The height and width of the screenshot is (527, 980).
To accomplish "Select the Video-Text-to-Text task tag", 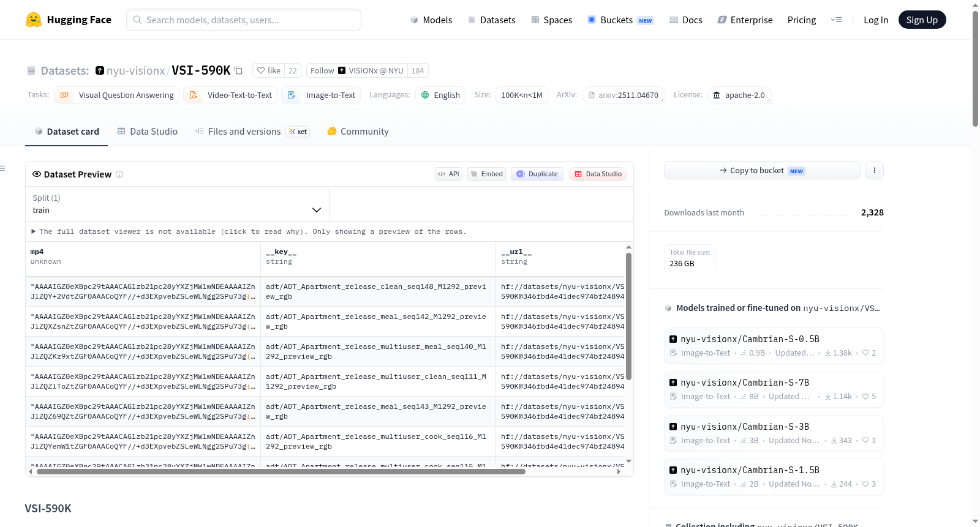I will click(230, 95).
